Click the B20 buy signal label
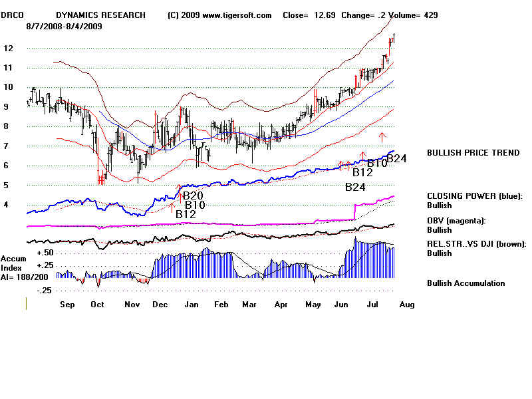Image resolution: width=532 pixels, height=399 pixels. coord(193,196)
